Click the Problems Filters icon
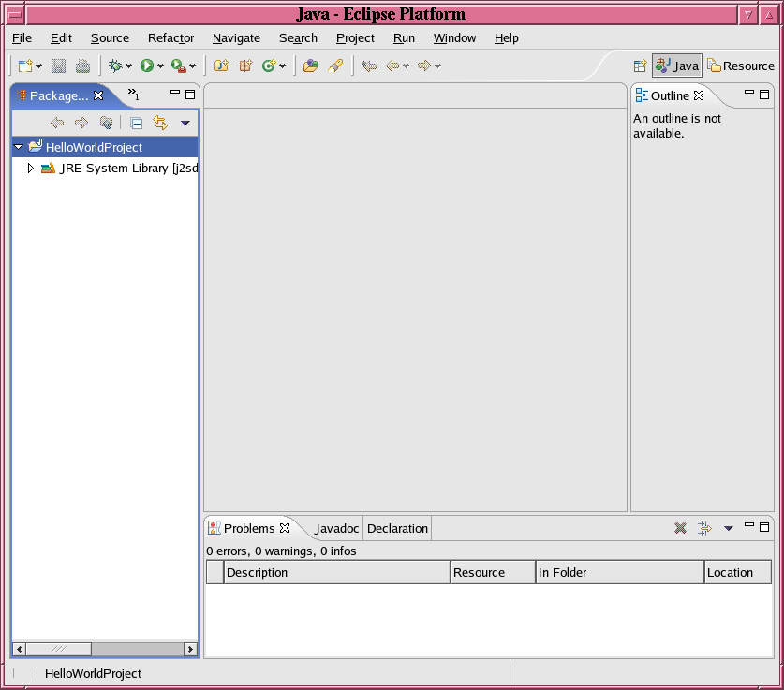 [704, 528]
